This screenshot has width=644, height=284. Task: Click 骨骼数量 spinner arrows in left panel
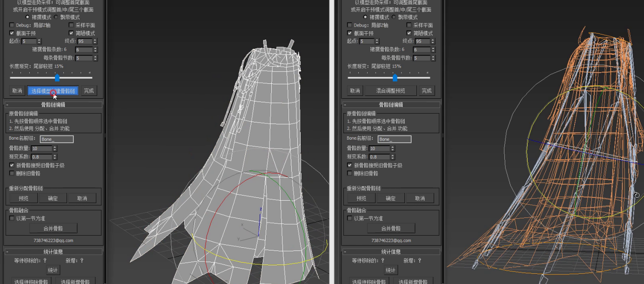[54, 149]
